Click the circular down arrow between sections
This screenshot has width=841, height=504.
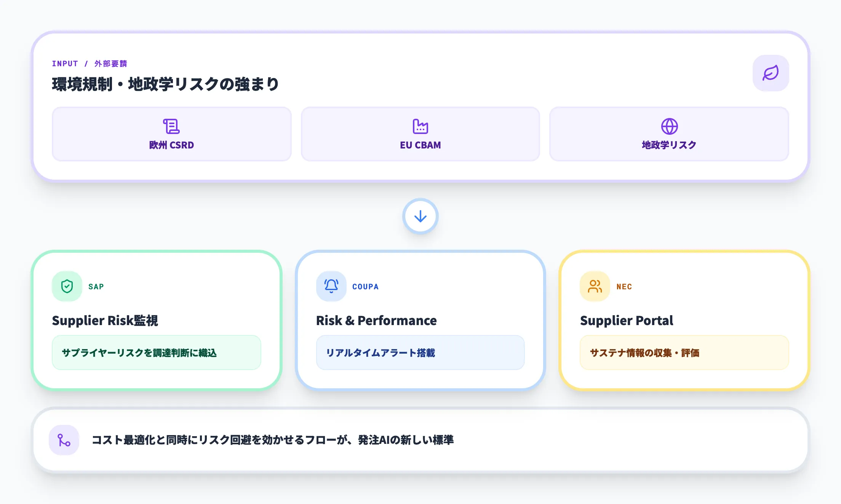420,216
